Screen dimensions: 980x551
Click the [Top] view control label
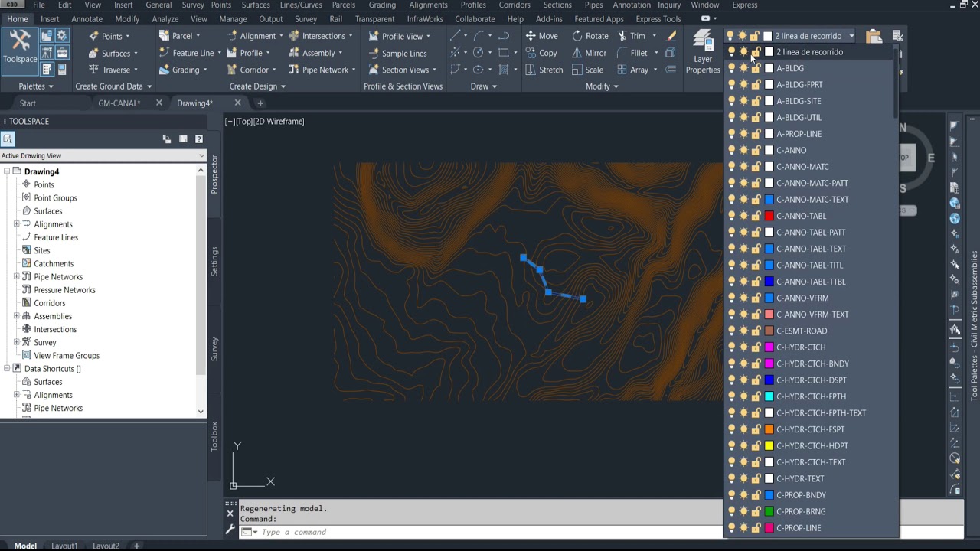[x=246, y=121]
